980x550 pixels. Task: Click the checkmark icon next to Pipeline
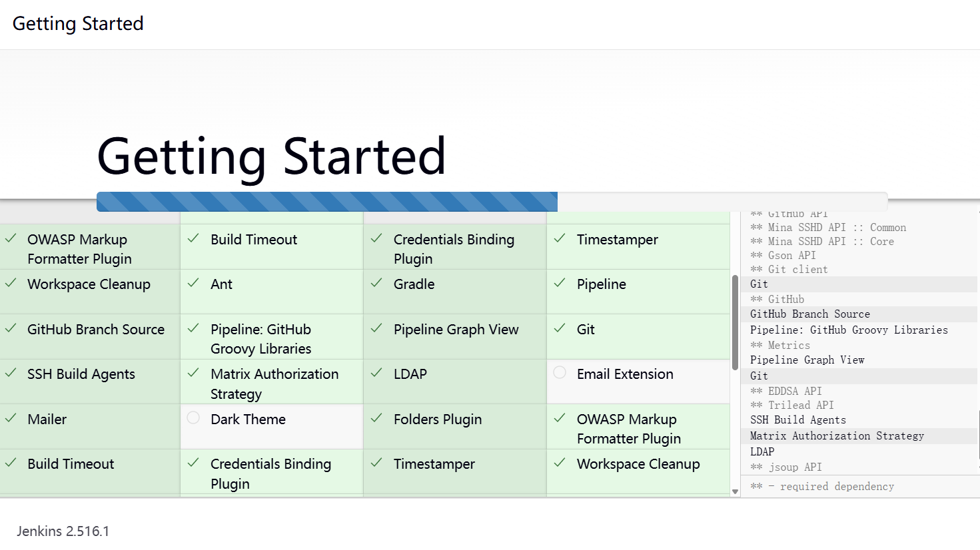tap(560, 283)
